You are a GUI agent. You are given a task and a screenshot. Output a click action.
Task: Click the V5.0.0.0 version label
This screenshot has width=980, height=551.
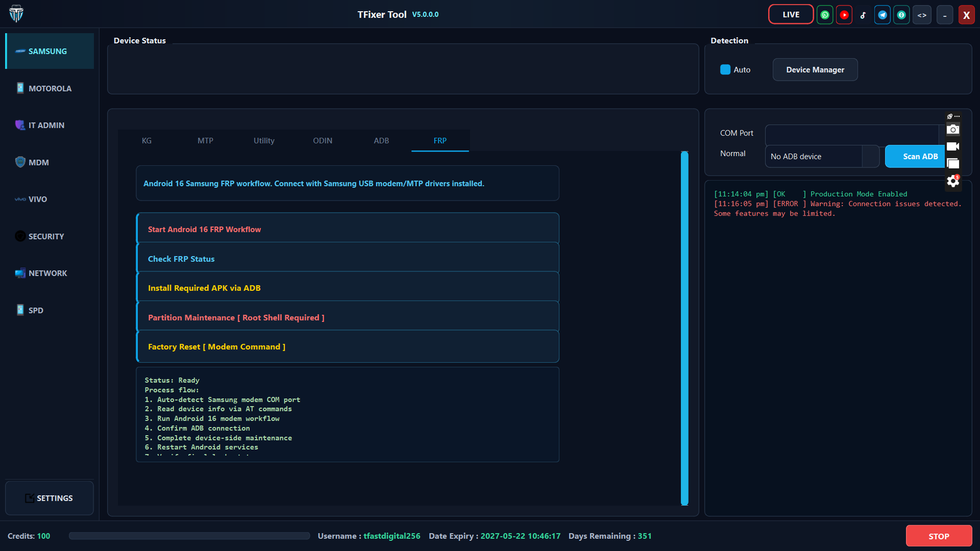pyautogui.click(x=425, y=15)
